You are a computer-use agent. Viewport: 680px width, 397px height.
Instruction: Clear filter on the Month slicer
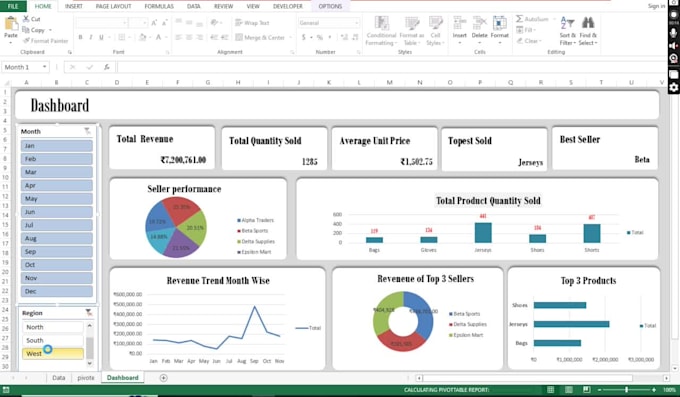pos(87,131)
